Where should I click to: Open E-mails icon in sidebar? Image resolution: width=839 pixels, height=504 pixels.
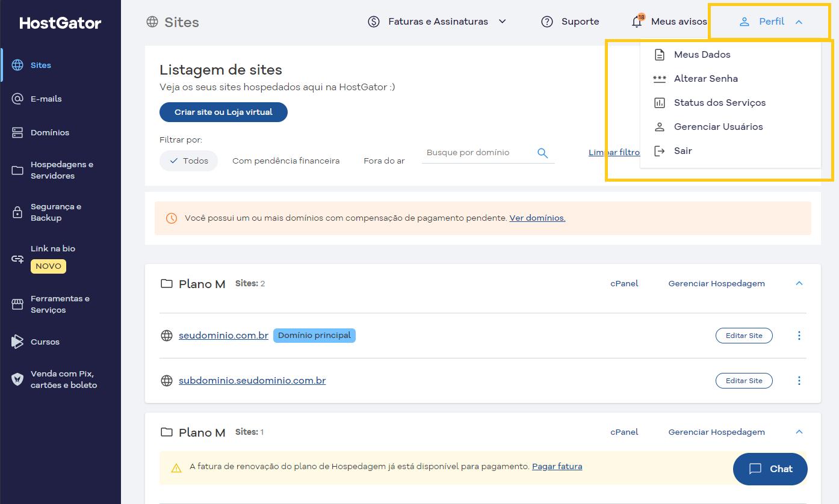[x=17, y=99]
